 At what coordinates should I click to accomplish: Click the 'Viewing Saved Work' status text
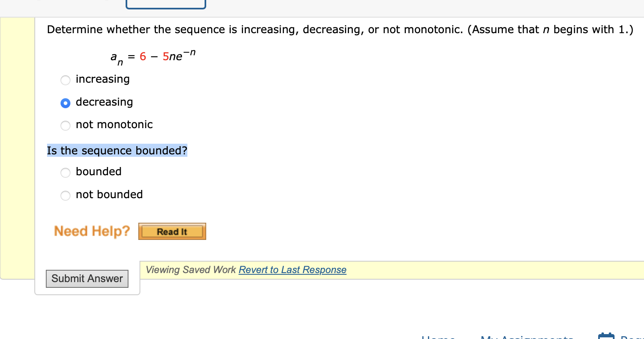[191, 270]
